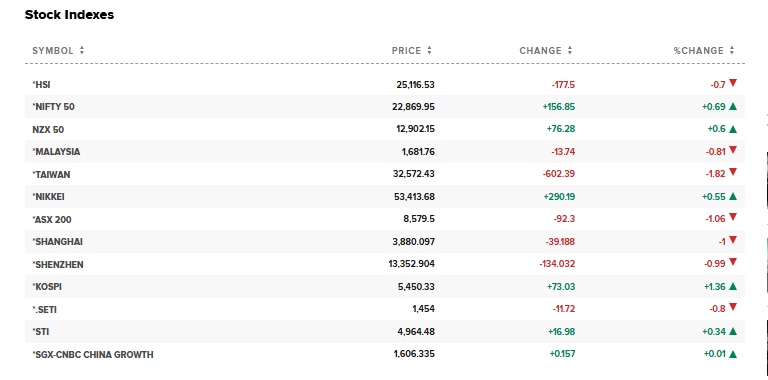768x380 pixels.
Task: Click Taiwan percent change -1.82
Action: pos(716,174)
